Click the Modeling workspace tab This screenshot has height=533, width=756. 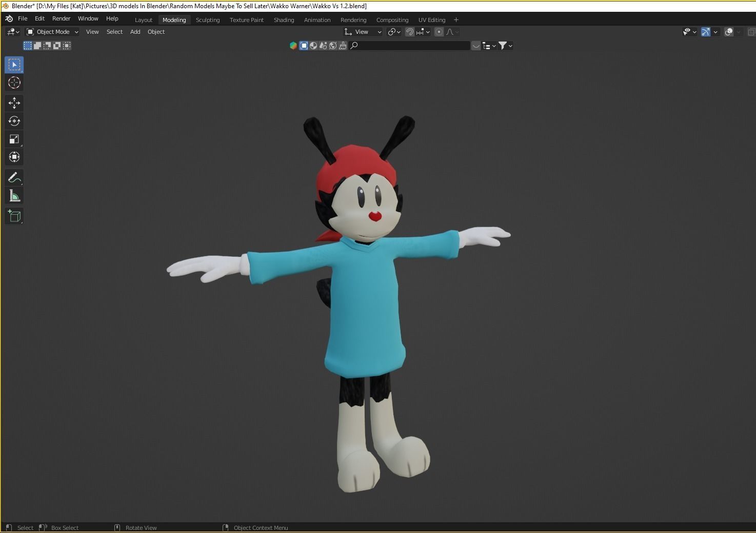174,20
